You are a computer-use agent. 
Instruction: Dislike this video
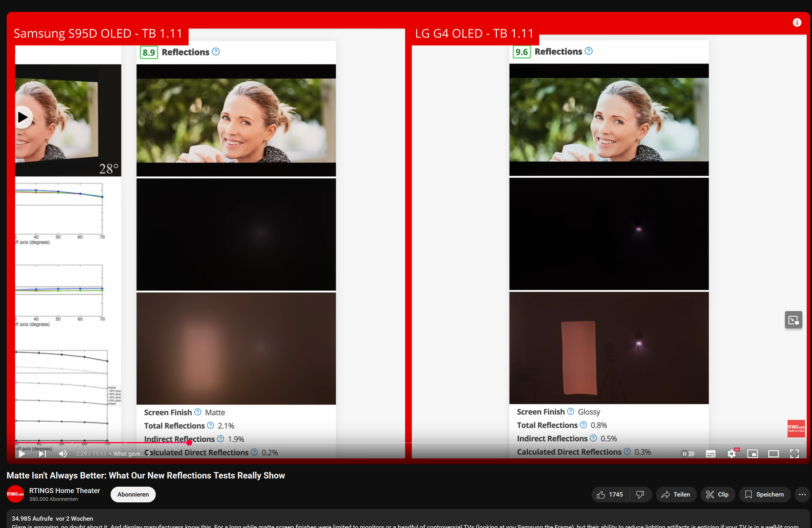pos(640,495)
